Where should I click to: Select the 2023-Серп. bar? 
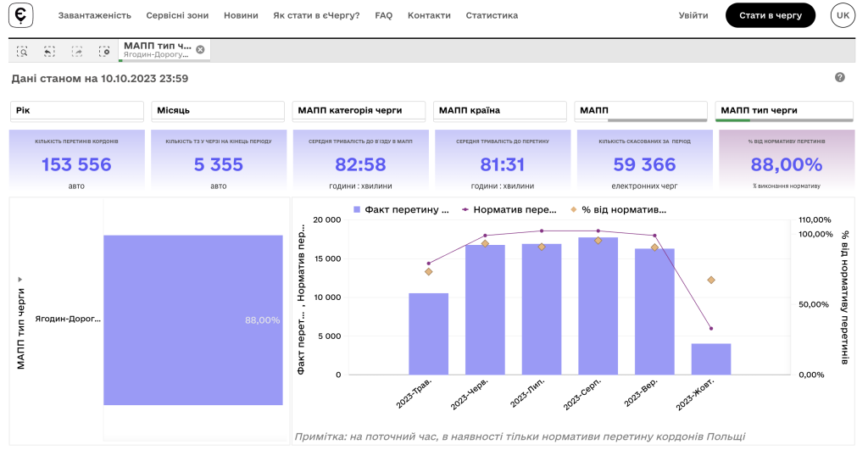pyautogui.click(x=598, y=306)
